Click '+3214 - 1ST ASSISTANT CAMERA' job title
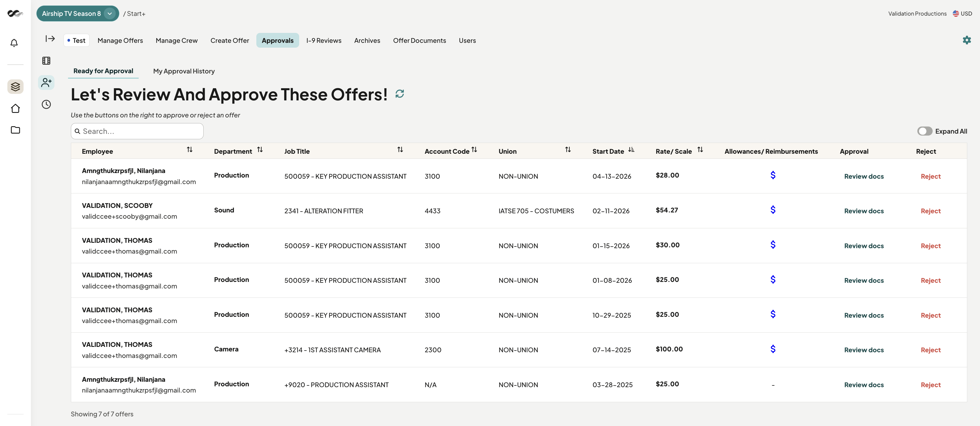980x426 pixels. click(332, 350)
